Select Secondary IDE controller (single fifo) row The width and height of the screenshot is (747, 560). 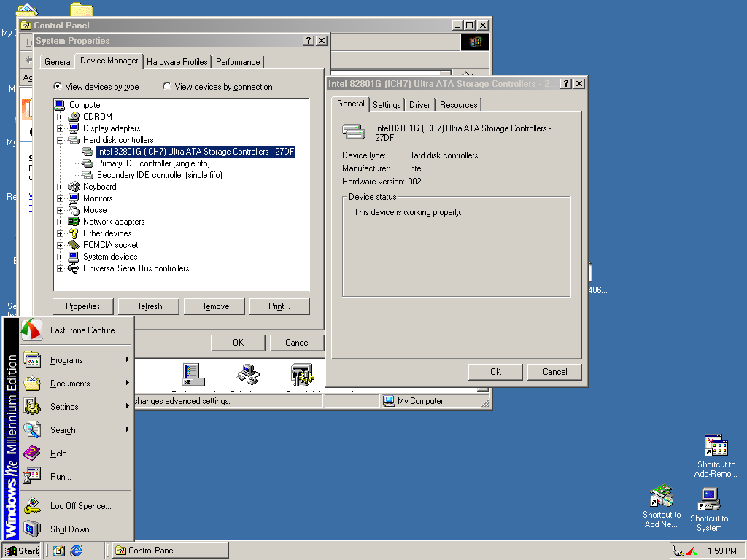[x=159, y=175]
